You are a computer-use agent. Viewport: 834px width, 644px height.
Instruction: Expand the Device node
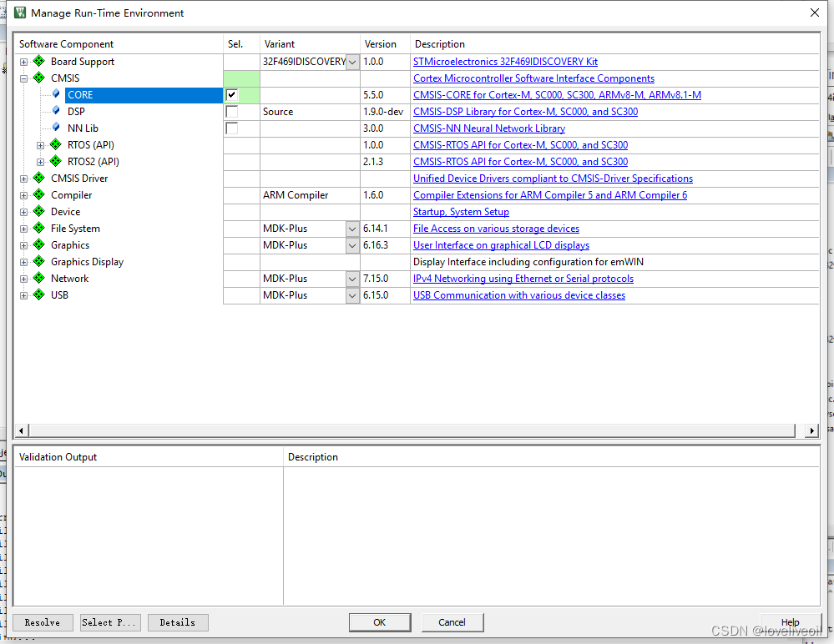23,212
